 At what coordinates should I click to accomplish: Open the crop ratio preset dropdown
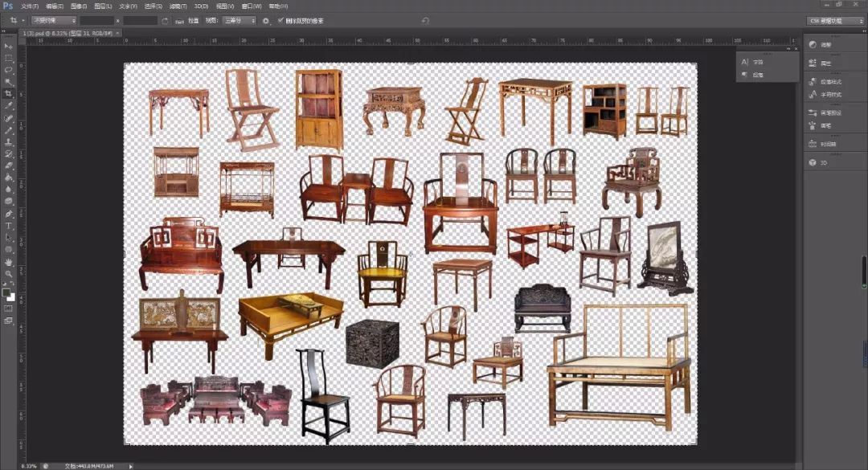[x=53, y=20]
